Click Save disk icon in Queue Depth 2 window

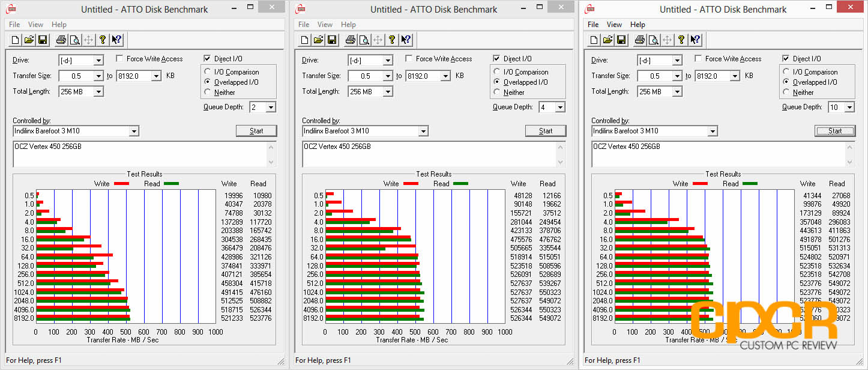click(43, 40)
